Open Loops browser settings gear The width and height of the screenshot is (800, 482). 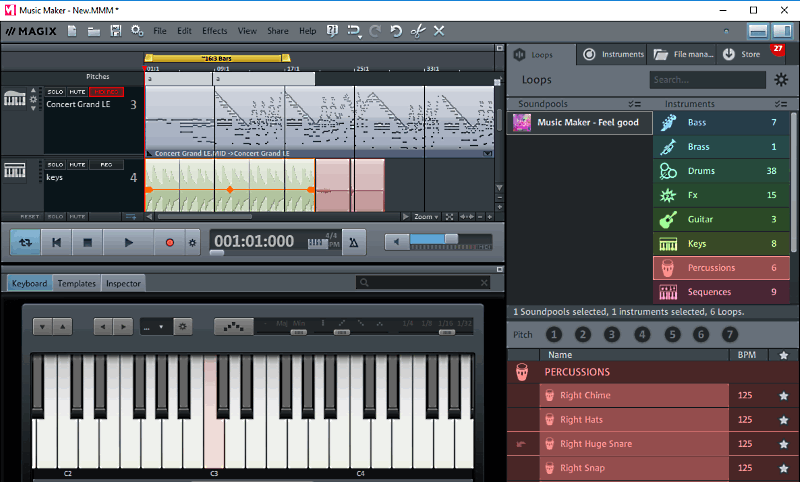click(781, 80)
